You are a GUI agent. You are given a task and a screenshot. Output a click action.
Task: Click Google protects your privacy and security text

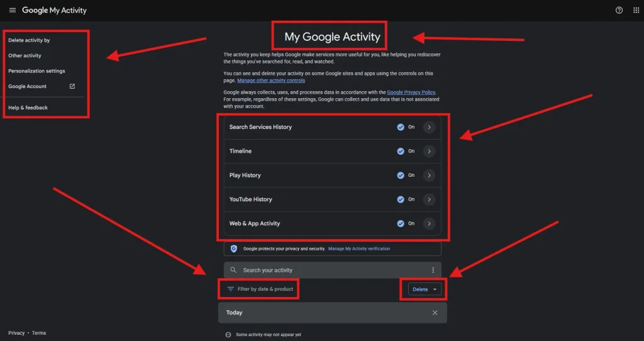(x=284, y=249)
